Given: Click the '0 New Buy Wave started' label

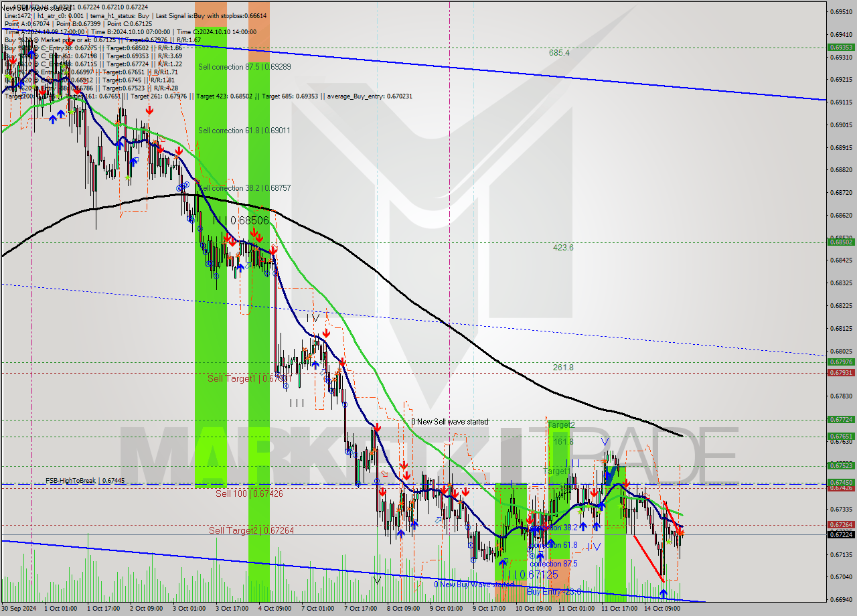Looking at the screenshot, I should click(x=474, y=585).
